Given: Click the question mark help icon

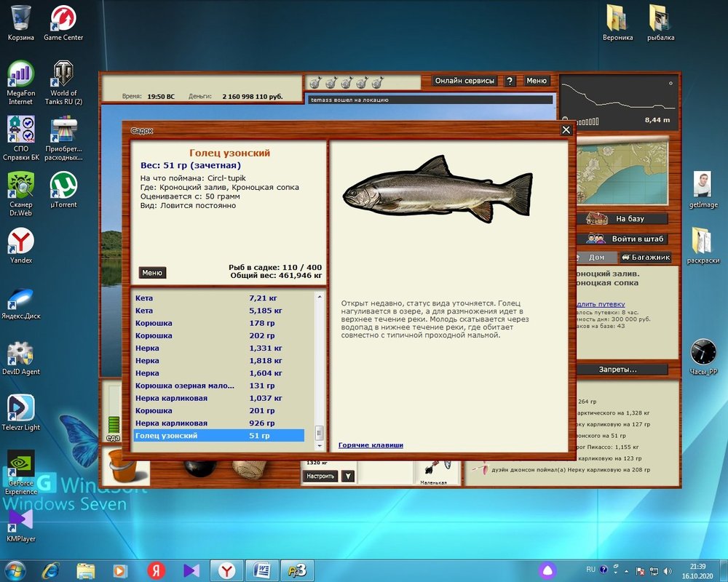Looking at the screenshot, I should click(510, 81).
